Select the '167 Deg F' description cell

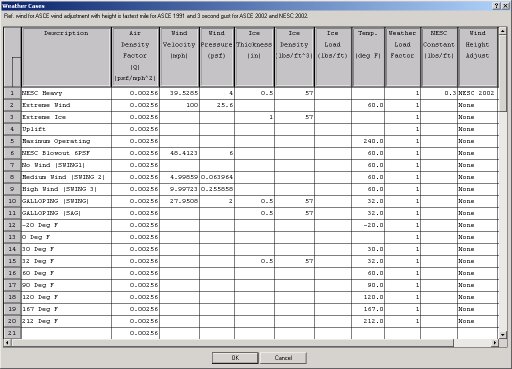pos(66,309)
